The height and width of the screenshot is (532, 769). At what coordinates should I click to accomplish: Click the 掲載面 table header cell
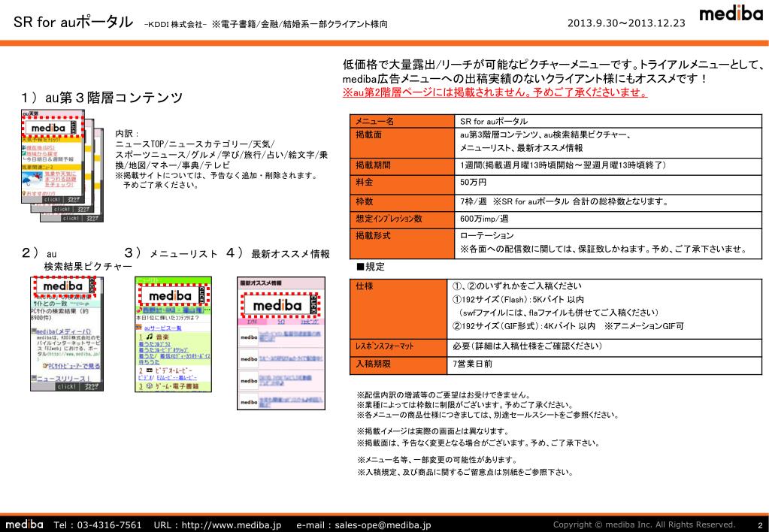(402, 143)
